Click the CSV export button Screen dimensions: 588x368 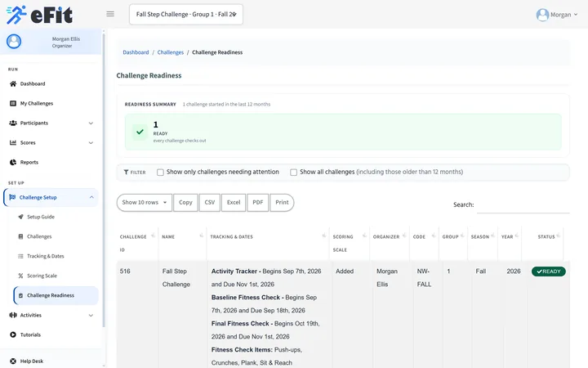click(x=210, y=203)
